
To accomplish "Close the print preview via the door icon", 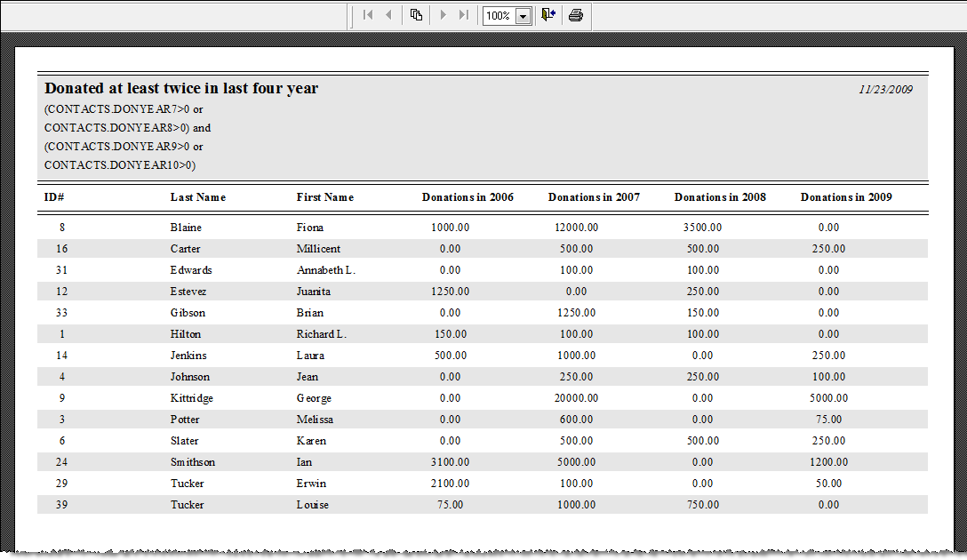I will pyautogui.click(x=548, y=15).
